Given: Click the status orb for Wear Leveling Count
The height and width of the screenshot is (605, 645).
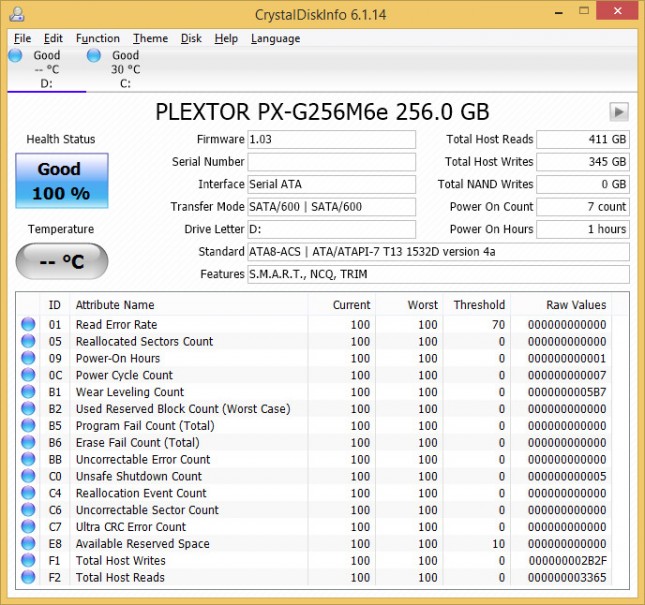Looking at the screenshot, I should pos(28,392).
